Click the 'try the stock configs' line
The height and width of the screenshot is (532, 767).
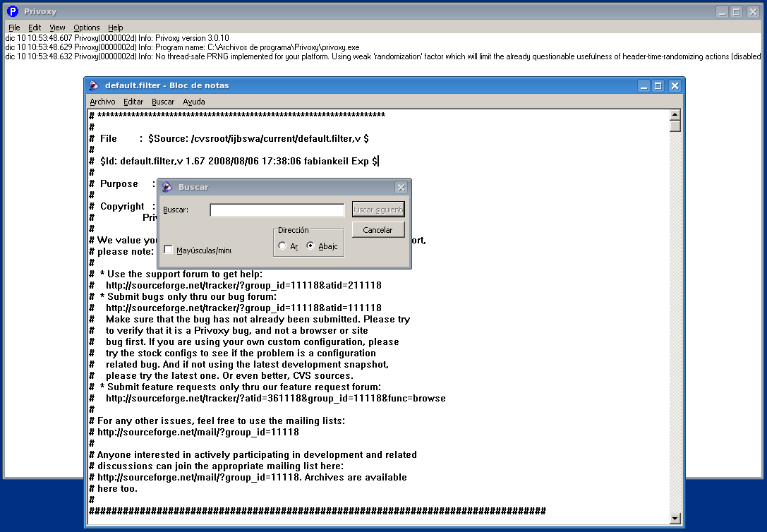pos(232,353)
